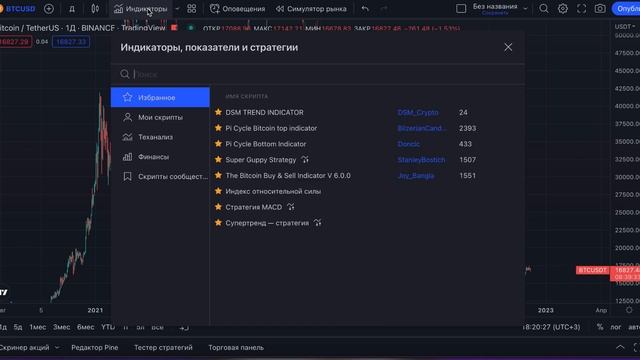Image resolution: width=640 pixels, height=360 pixels.
Task: Close the indicators dialog
Action: pos(508,47)
